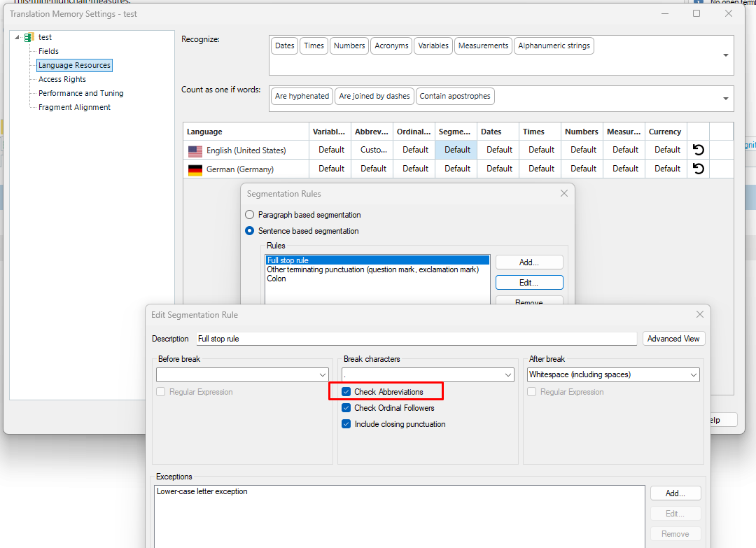Select Paragraph based segmentation radio button
This screenshot has width=756, height=548.
pos(250,214)
